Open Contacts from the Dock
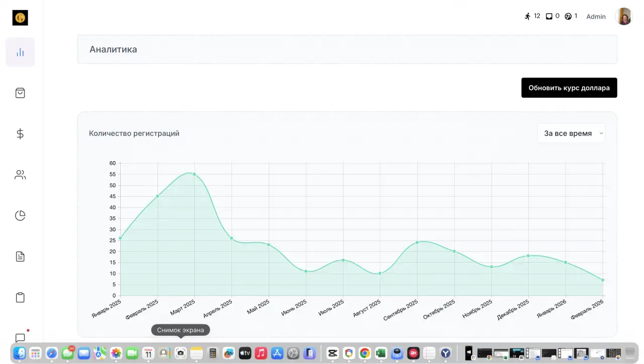Screen dimensions: 644x364 coord(165,353)
